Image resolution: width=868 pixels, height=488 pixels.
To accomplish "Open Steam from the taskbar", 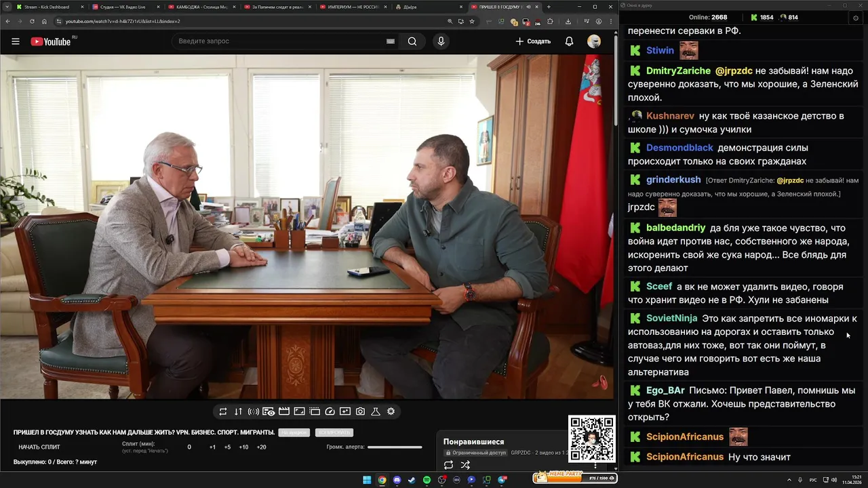I will pos(412,480).
